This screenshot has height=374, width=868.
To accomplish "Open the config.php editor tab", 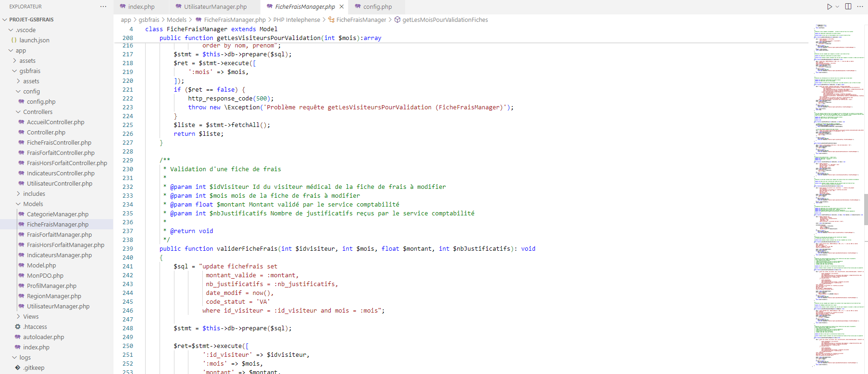I will click(377, 7).
